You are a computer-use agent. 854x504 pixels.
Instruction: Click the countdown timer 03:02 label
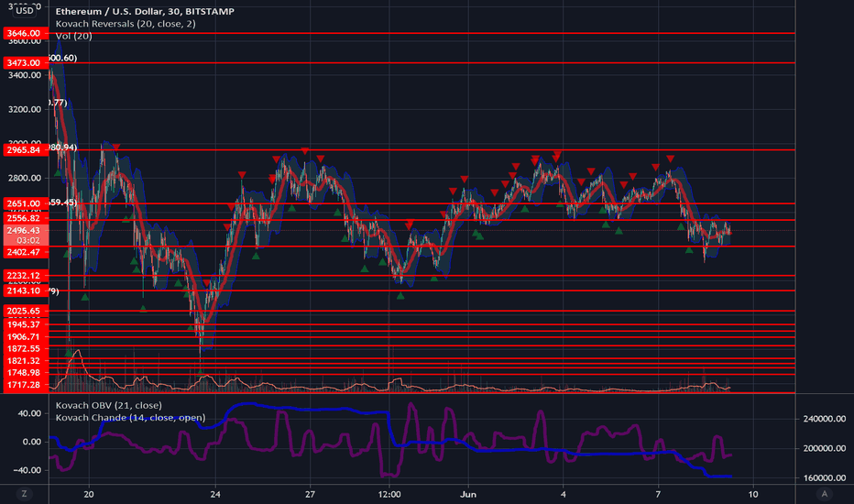27,240
